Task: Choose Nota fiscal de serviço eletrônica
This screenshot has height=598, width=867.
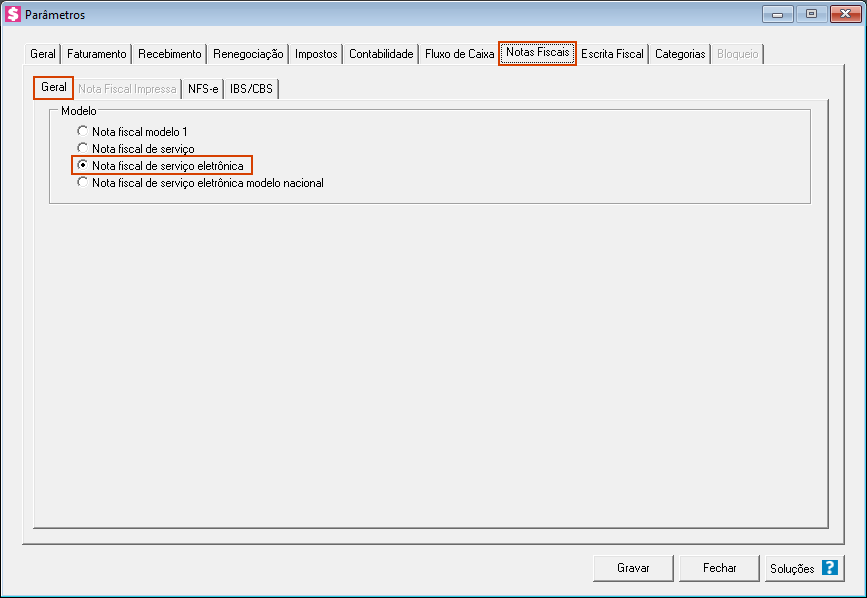Action: [x=83, y=165]
